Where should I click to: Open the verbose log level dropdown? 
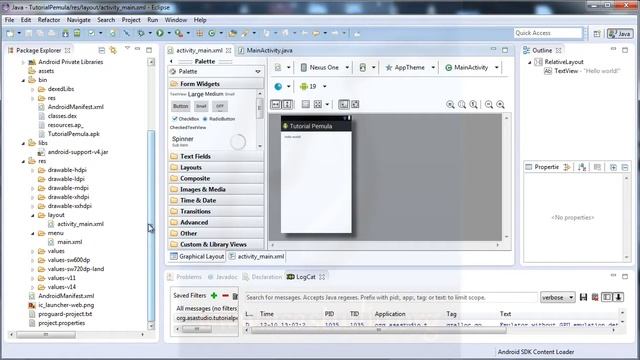(558, 298)
